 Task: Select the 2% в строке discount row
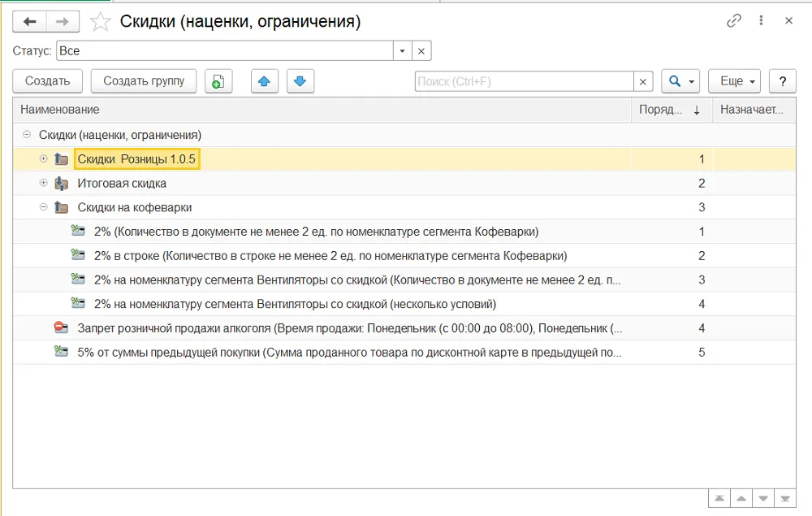[x=404, y=256]
